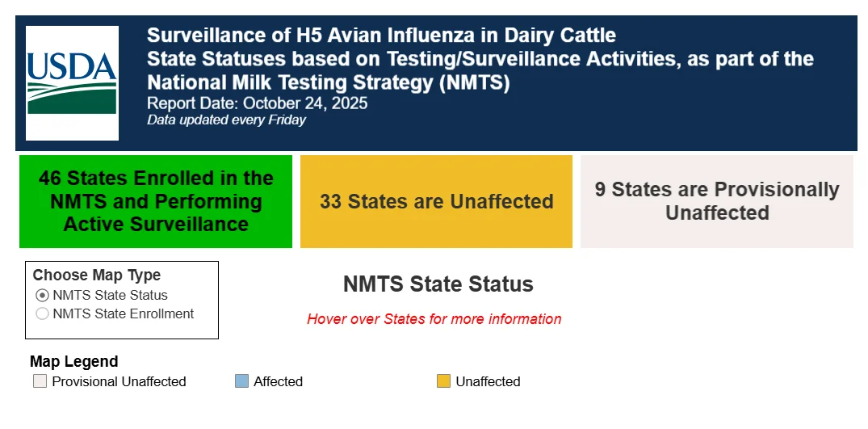Click the green 46 States Enrolled tile
868x429 pixels.
click(156, 201)
